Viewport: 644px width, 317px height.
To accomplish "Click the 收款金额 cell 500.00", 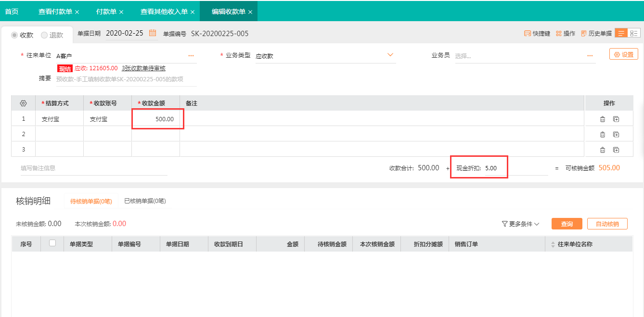I will [x=156, y=119].
